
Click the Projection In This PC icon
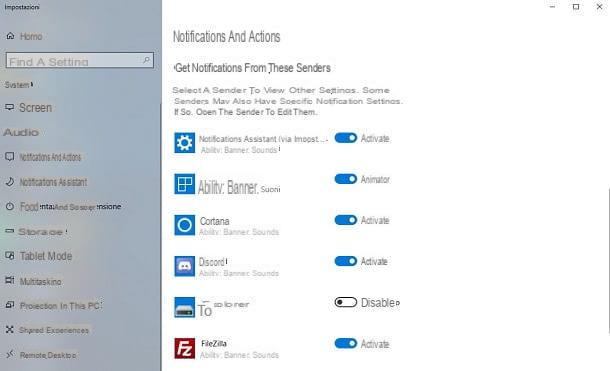click(x=10, y=305)
